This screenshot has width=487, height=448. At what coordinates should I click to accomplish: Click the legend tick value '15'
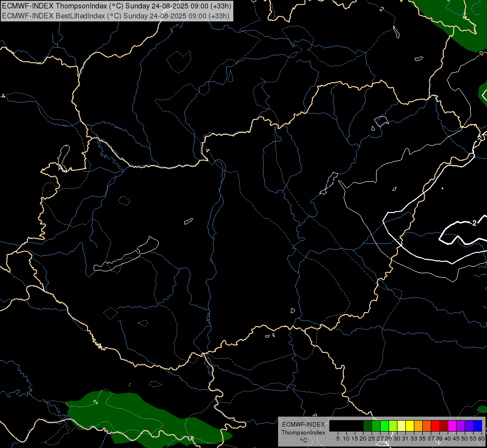pos(355,439)
